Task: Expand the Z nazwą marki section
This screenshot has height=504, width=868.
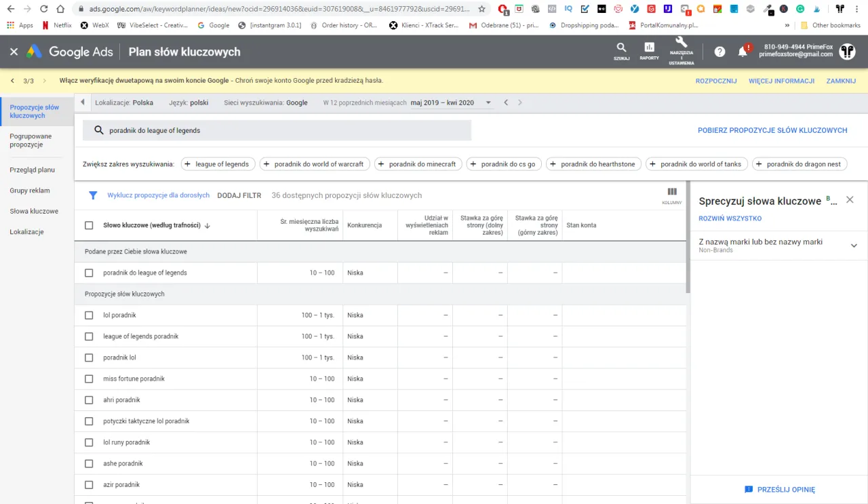Action: coord(854,246)
